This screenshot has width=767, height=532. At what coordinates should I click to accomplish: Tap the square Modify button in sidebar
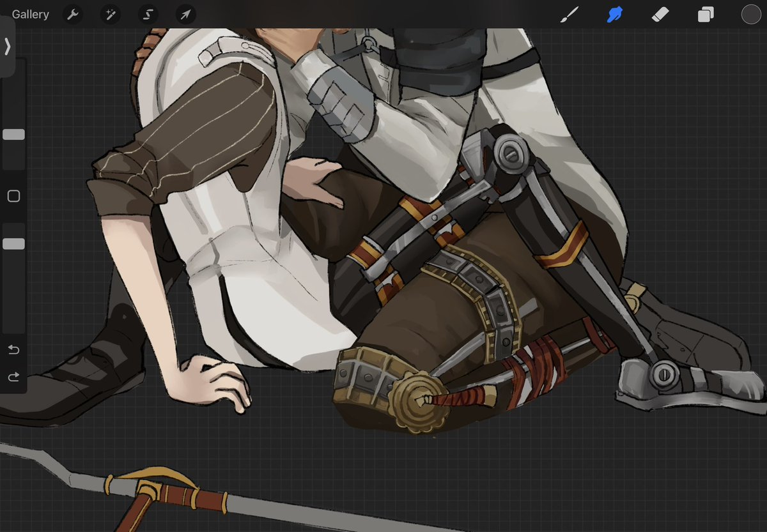tap(13, 196)
